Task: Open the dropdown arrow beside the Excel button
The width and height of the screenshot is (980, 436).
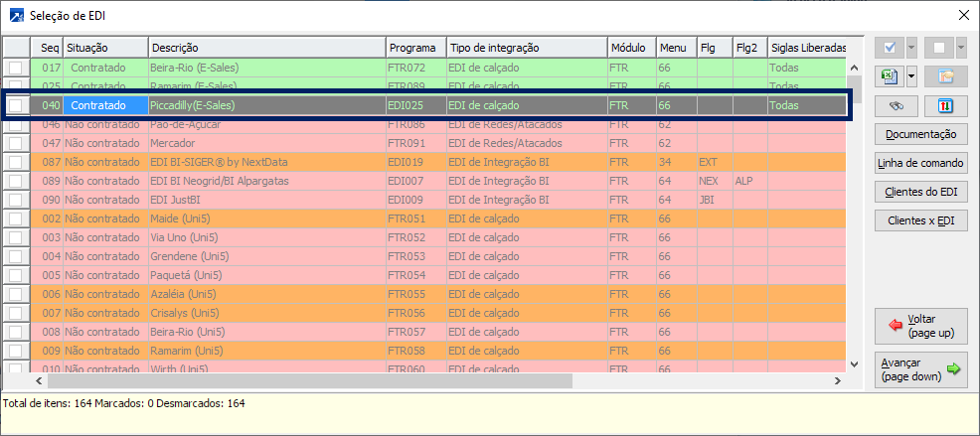Action: [911, 76]
